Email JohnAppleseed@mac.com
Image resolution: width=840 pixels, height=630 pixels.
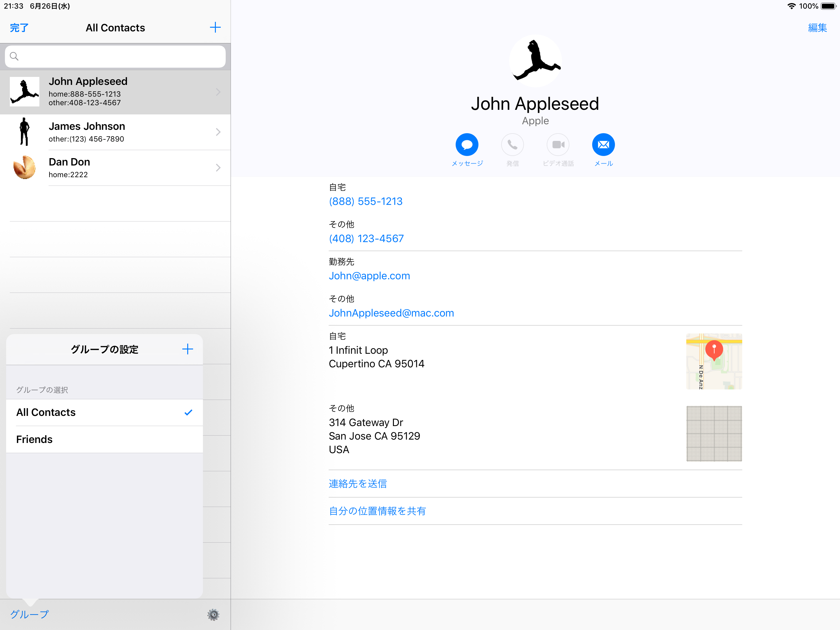[391, 313]
